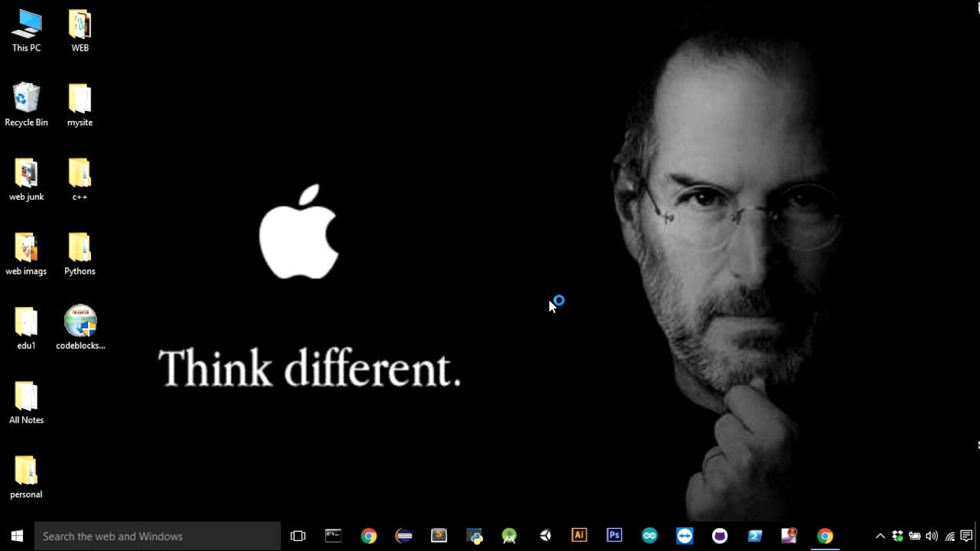The image size is (980, 551).
Task: Open the volume control in tray
Action: click(932, 536)
